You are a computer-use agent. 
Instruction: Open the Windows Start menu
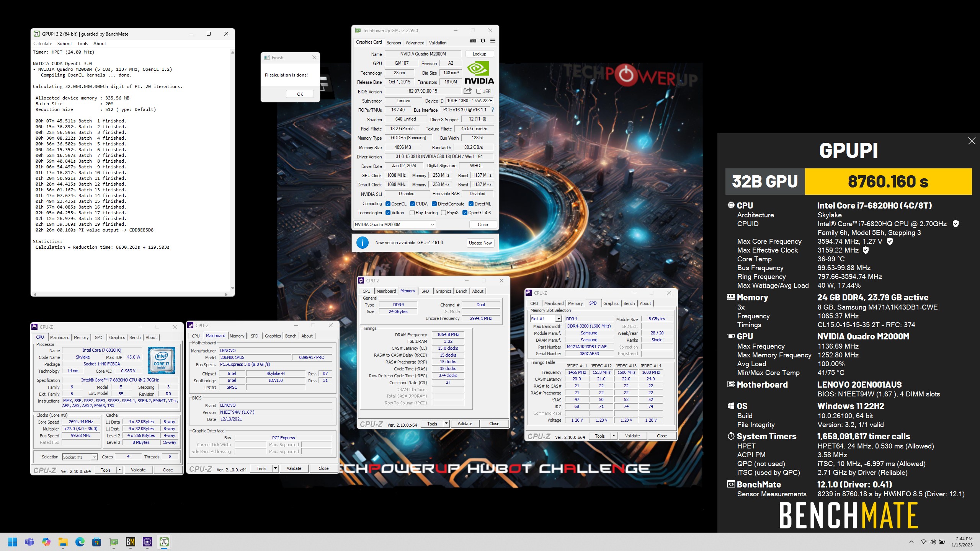[12, 542]
